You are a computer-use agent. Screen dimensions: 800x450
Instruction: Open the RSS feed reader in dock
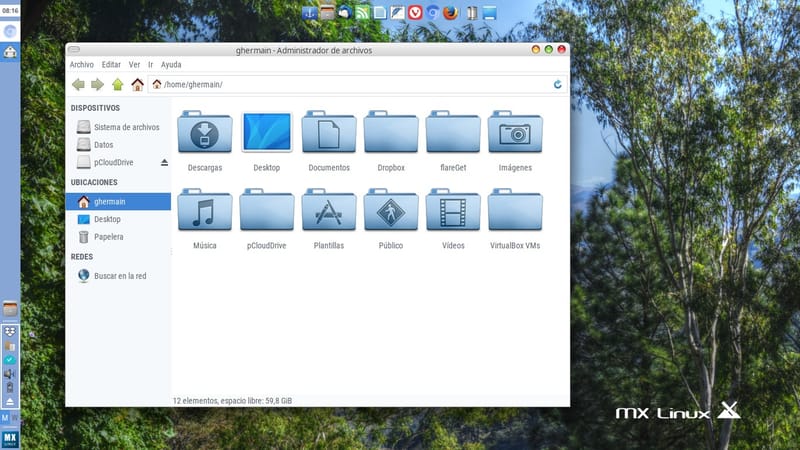362,13
